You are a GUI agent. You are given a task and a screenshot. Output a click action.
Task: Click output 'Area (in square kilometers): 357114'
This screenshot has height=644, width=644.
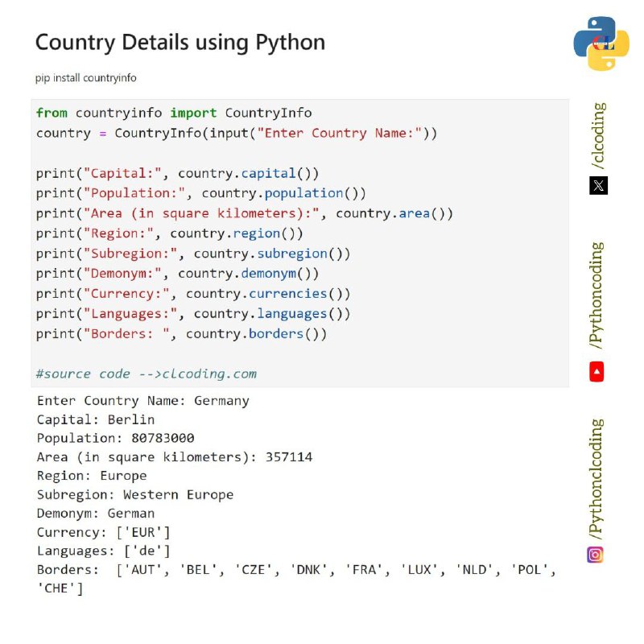click(175, 457)
